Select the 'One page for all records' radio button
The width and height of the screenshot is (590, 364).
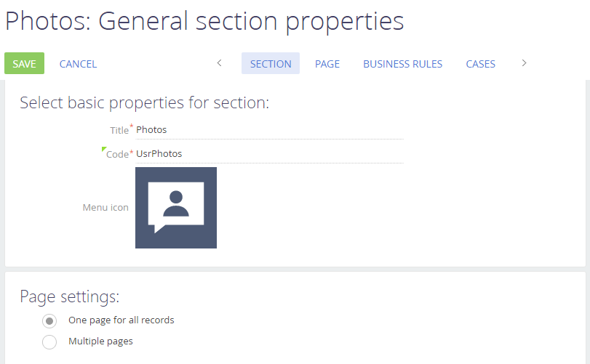coord(49,320)
